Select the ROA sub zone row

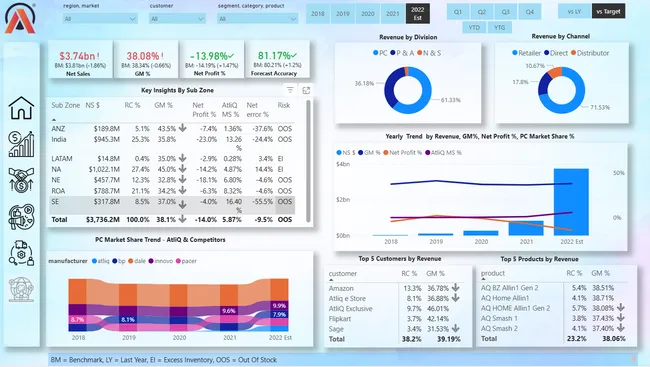click(x=172, y=191)
